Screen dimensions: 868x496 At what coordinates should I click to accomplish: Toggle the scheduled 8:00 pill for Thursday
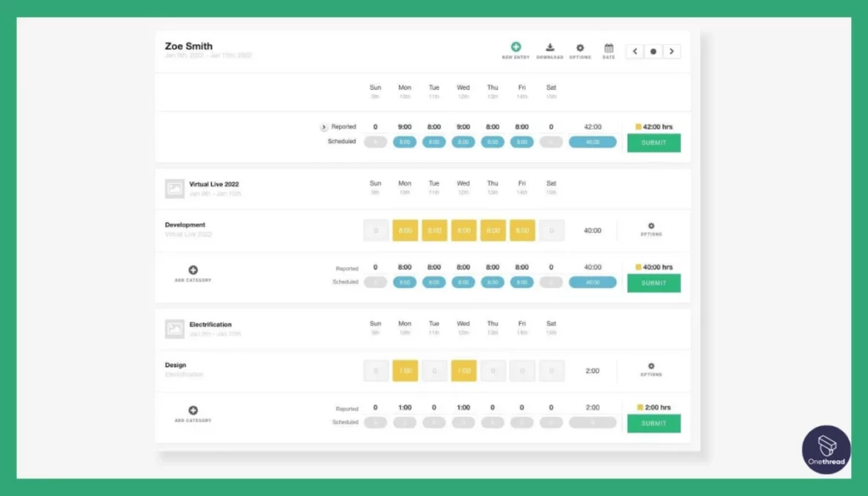point(492,142)
